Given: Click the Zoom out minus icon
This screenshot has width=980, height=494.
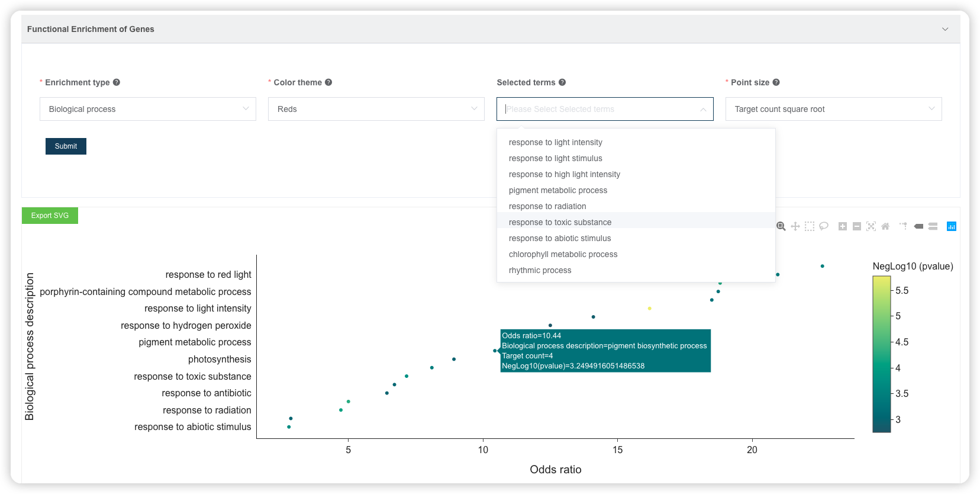Looking at the screenshot, I should pos(857,226).
